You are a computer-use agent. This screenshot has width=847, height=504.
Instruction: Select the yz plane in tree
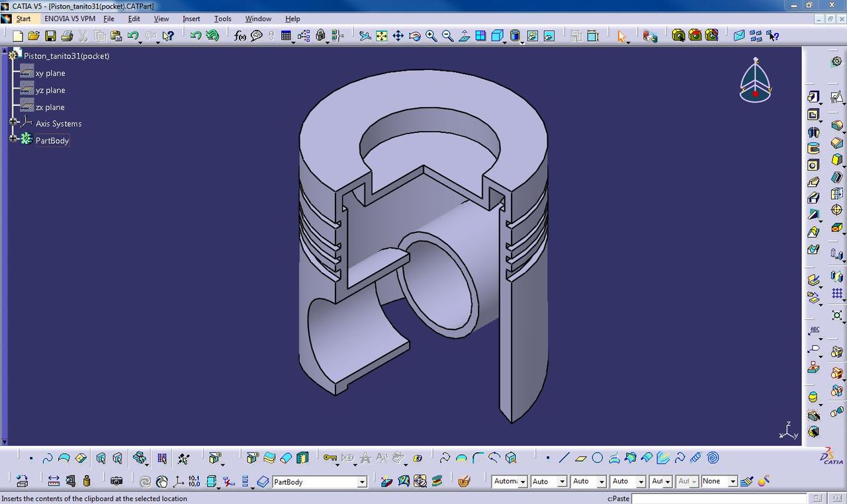pyautogui.click(x=50, y=90)
